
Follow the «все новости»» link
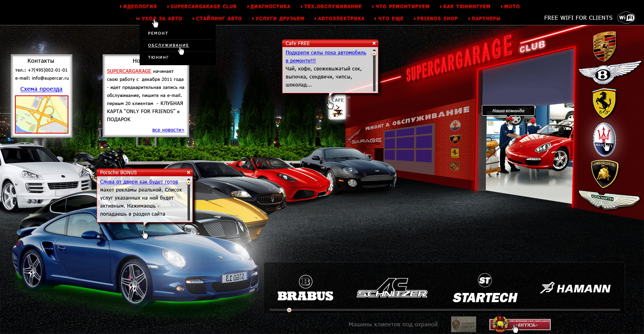(168, 130)
